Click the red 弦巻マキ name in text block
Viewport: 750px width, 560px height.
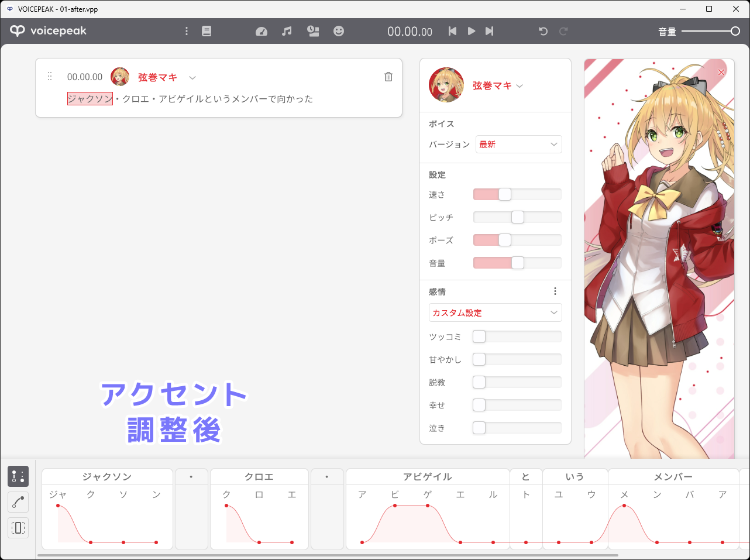click(157, 77)
